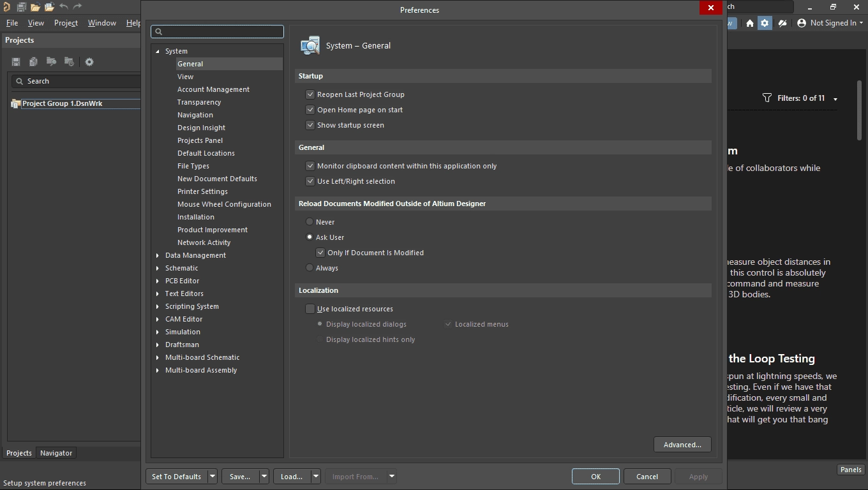Viewport: 868px width, 490px height.
Task: Click the highlighted gear preferences icon
Action: 765,23
